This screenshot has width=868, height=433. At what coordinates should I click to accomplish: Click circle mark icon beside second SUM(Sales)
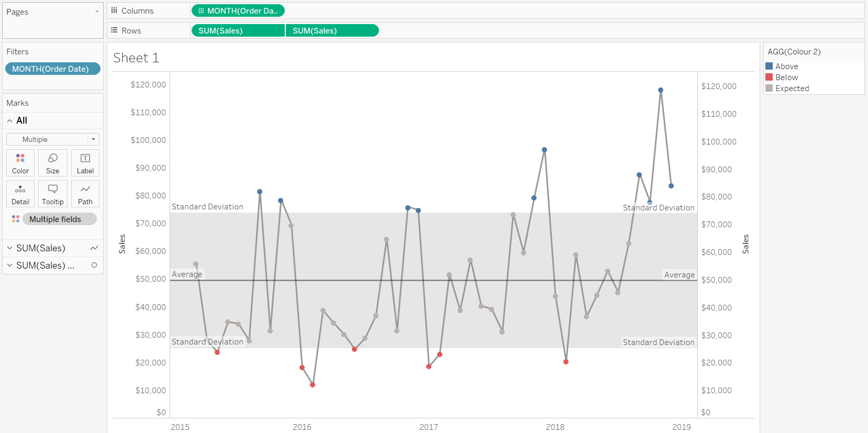[x=94, y=265]
